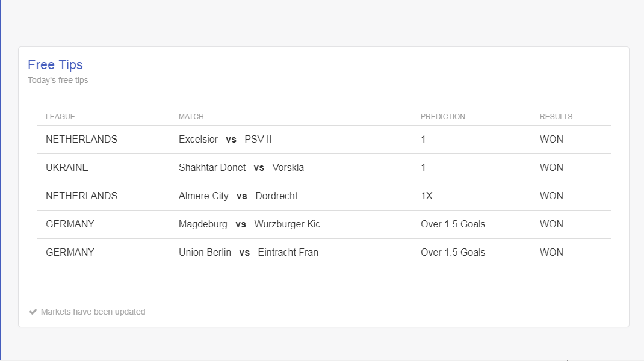Screen dimensions: 644x361
Task: Select the MATCH column header
Action: point(191,117)
